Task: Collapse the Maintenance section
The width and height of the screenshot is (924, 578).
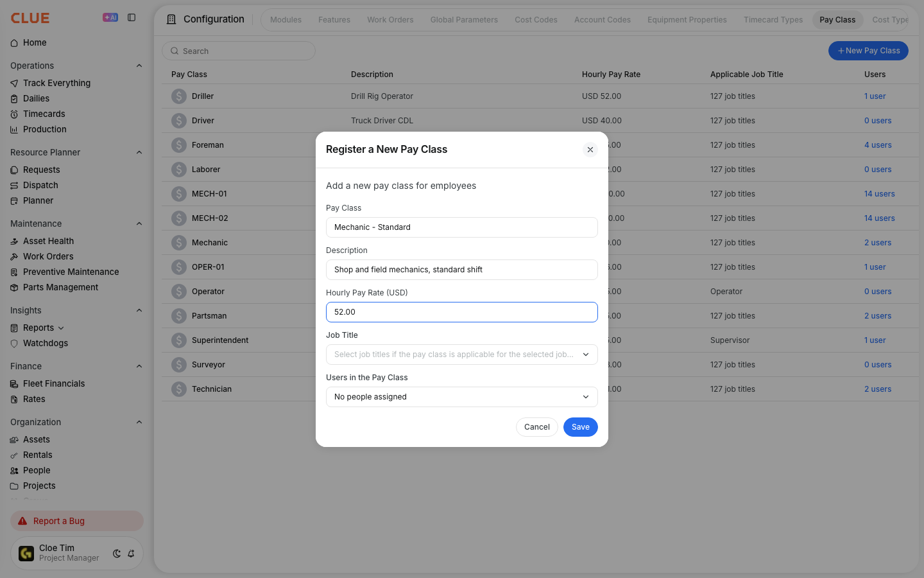Action: click(139, 223)
